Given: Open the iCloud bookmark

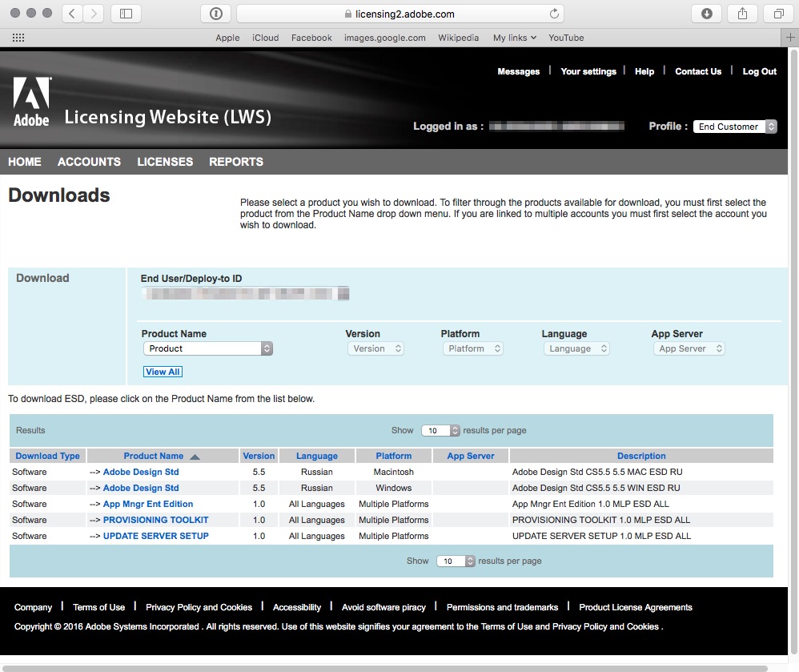Looking at the screenshot, I should tap(266, 38).
